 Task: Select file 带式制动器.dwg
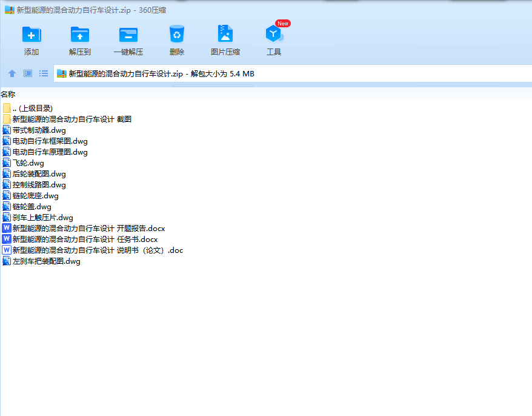[34, 130]
